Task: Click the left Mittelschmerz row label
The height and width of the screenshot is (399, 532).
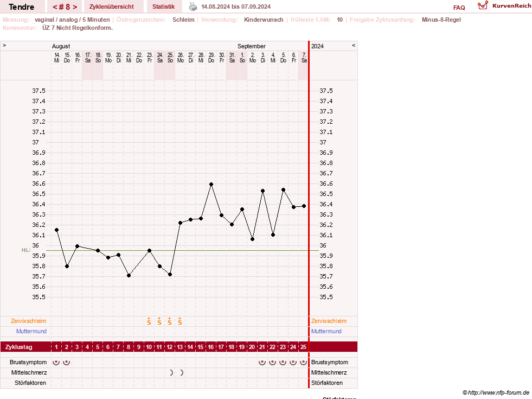Action: point(29,372)
